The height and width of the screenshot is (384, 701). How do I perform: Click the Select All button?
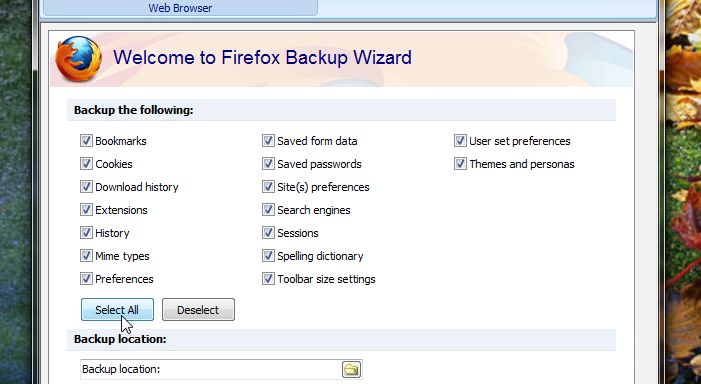click(117, 310)
